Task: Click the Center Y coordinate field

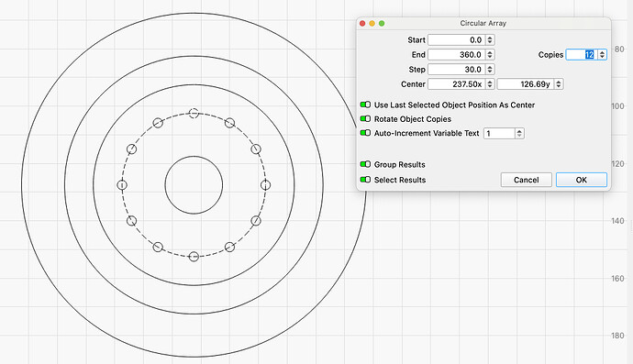Action: [526, 84]
